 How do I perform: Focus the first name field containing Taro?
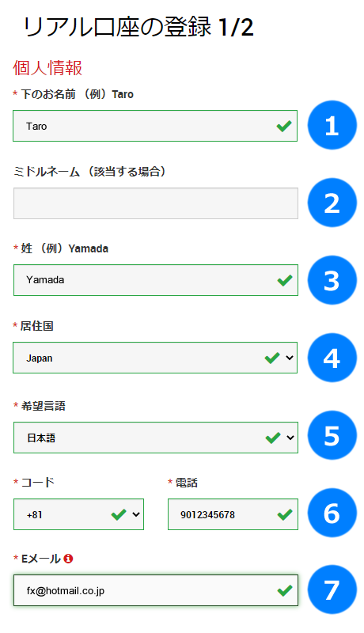pyautogui.click(x=155, y=126)
